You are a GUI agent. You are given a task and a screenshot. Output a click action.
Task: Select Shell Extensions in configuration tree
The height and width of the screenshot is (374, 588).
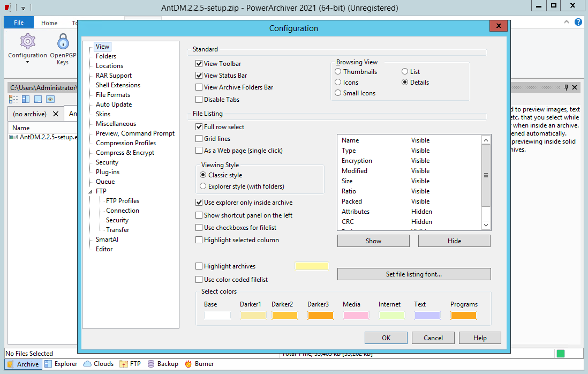coord(118,85)
